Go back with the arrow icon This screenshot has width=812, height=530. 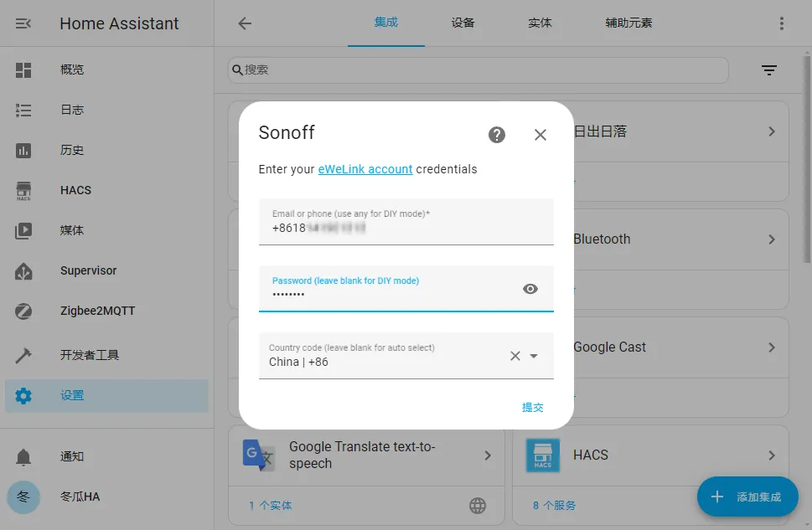coord(245,23)
